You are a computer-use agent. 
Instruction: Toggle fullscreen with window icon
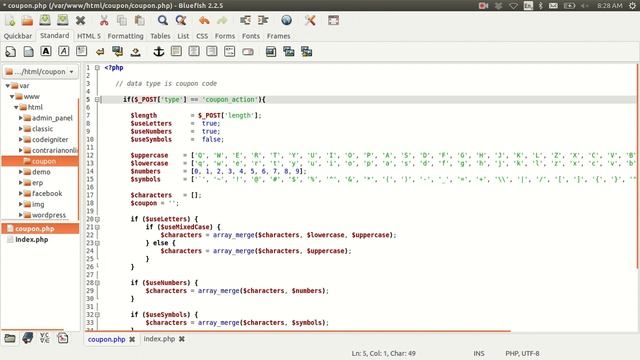click(333, 20)
